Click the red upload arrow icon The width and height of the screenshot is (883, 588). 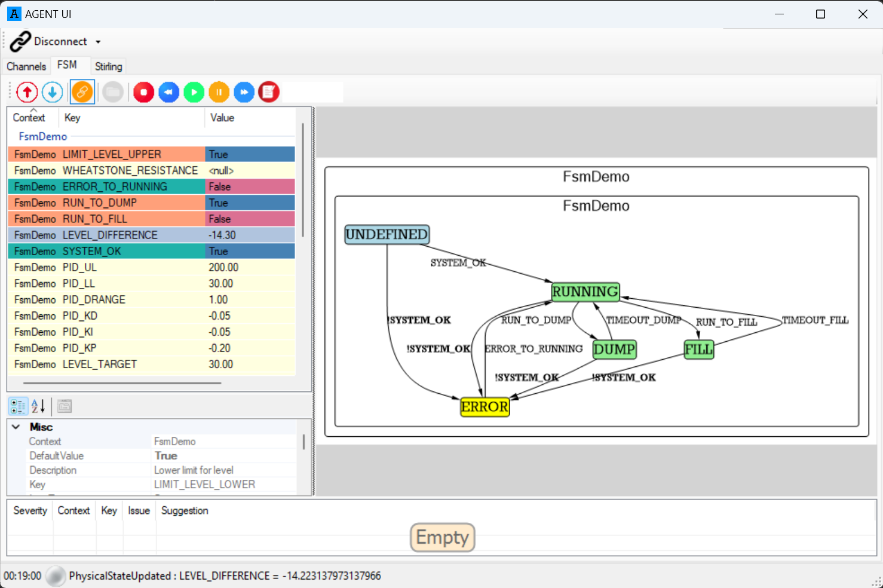(x=27, y=92)
